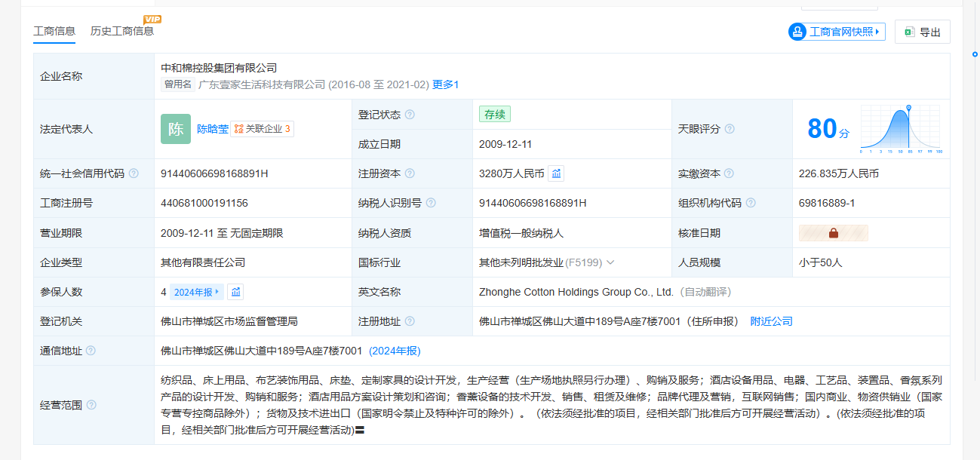Expand 更多1 former company names
Screen dimensions: 980x460
[x=445, y=84]
